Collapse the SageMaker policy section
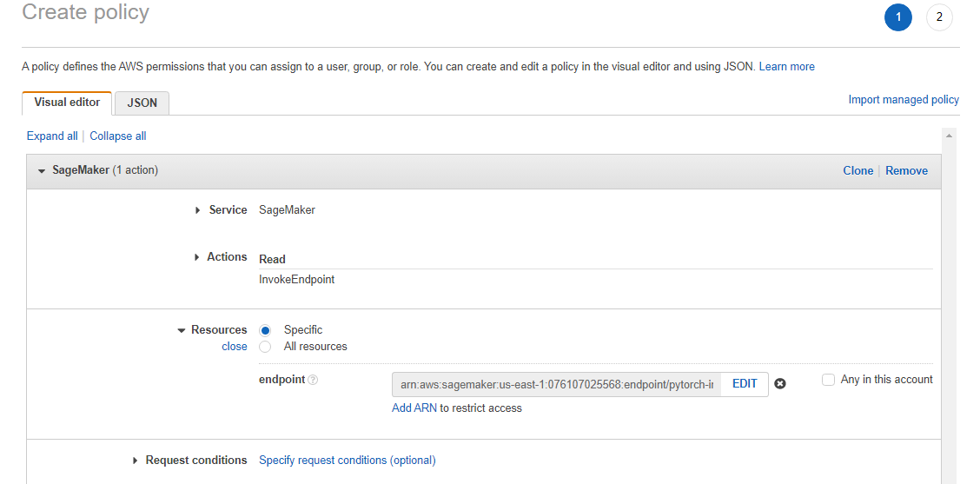 42,170
